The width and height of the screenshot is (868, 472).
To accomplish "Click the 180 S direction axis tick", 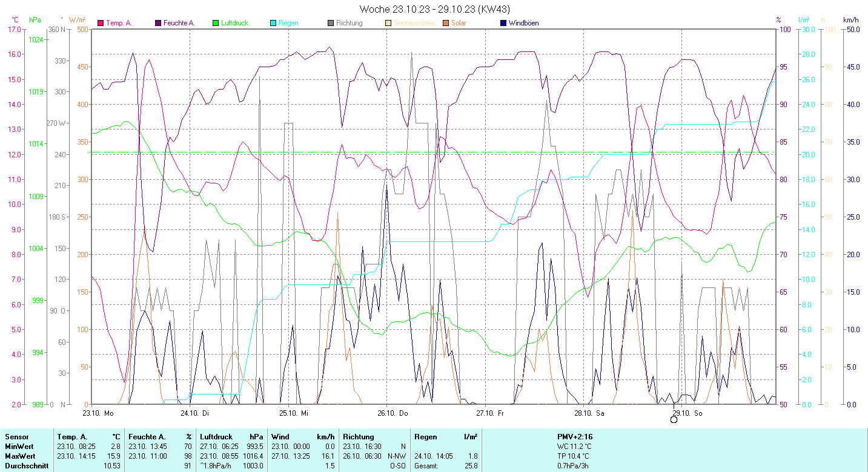I will point(58,217).
